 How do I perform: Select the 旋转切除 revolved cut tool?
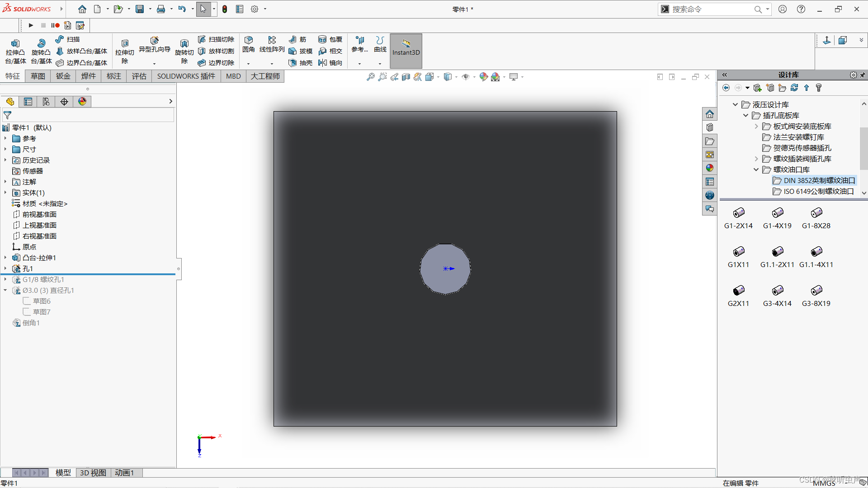184,51
